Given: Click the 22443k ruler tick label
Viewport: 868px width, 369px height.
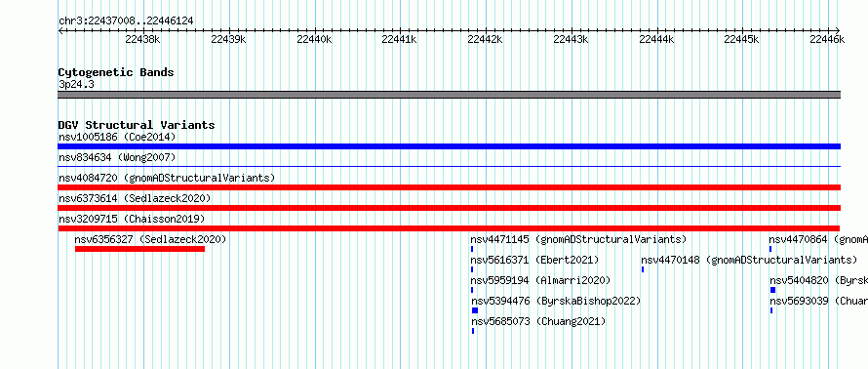Looking at the screenshot, I should [x=571, y=39].
